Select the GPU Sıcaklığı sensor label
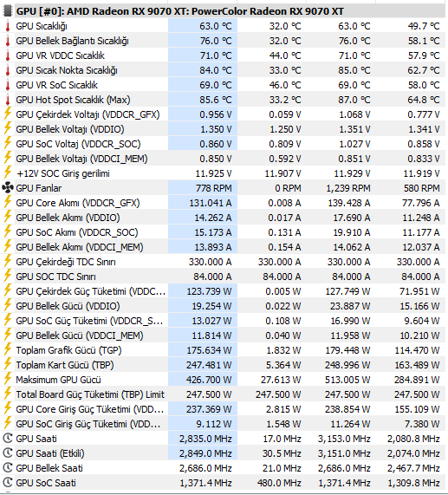 tap(42, 26)
